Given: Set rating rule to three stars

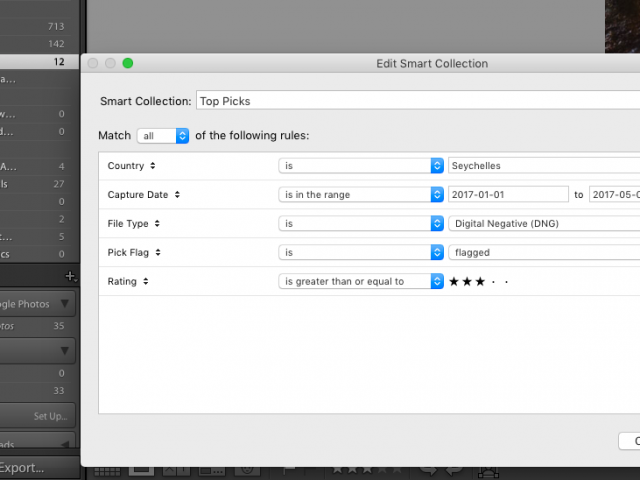Looking at the screenshot, I should click(480, 282).
